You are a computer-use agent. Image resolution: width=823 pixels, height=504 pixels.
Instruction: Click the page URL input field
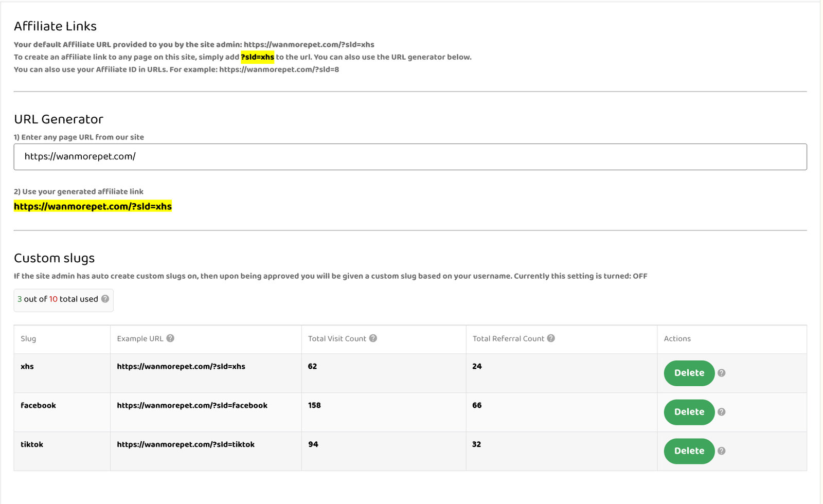point(410,157)
